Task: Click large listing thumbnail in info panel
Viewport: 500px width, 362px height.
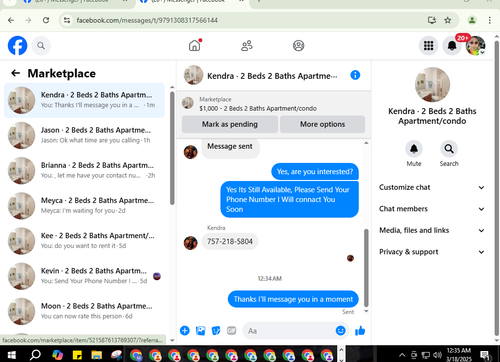Action: (x=432, y=85)
